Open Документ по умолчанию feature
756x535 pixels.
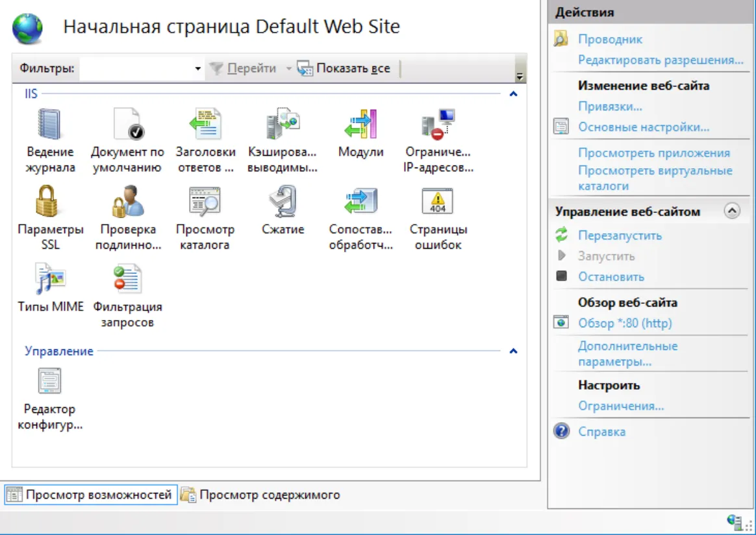(x=127, y=140)
